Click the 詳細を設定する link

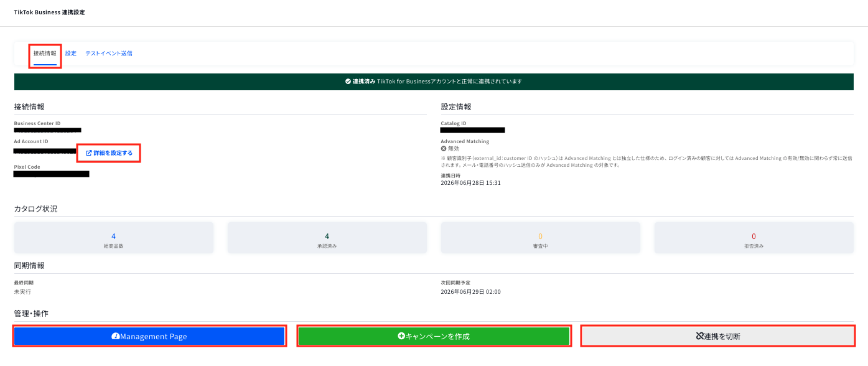pyautogui.click(x=109, y=153)
